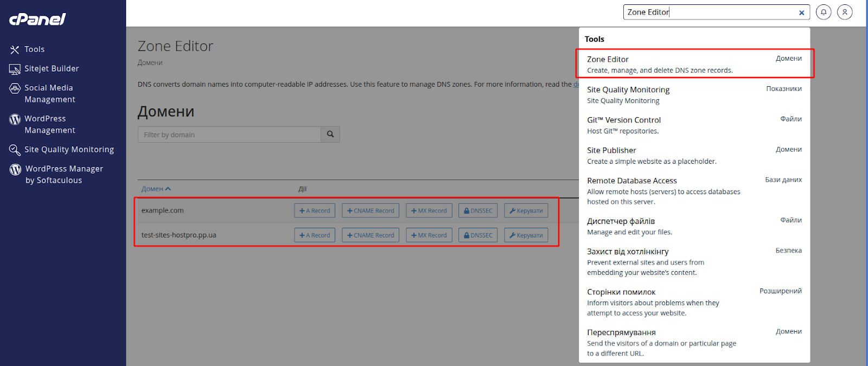
Task: Select Git Version Control search result
Action: 694,125
